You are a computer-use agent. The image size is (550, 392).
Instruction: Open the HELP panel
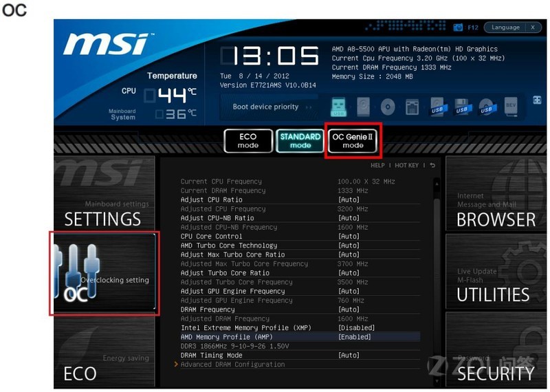tap(377, 165)
